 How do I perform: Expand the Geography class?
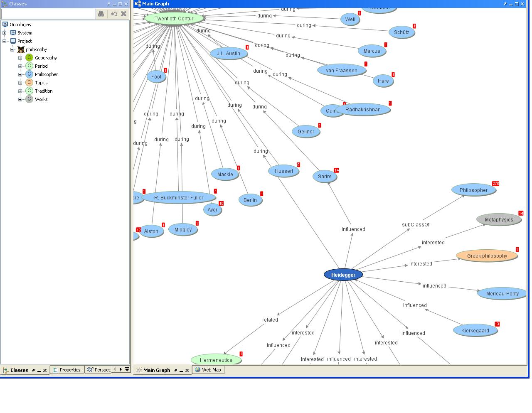20,58
